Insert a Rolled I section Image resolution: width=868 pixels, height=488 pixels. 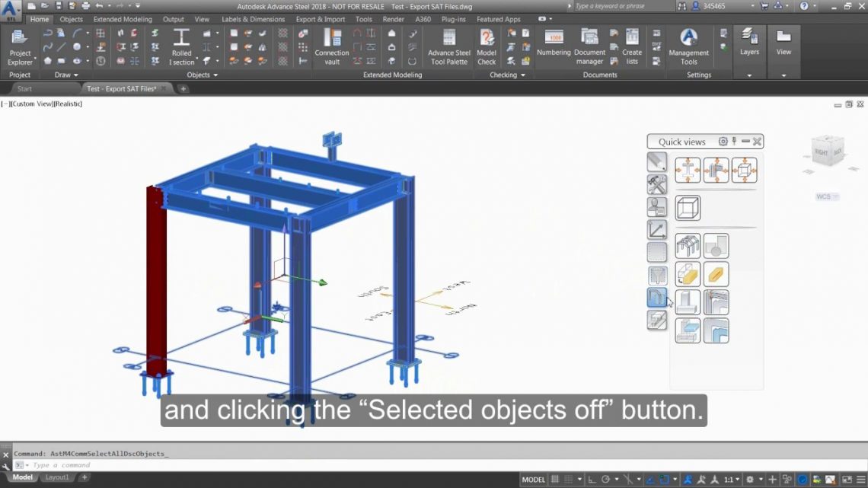tap(181, 48)
